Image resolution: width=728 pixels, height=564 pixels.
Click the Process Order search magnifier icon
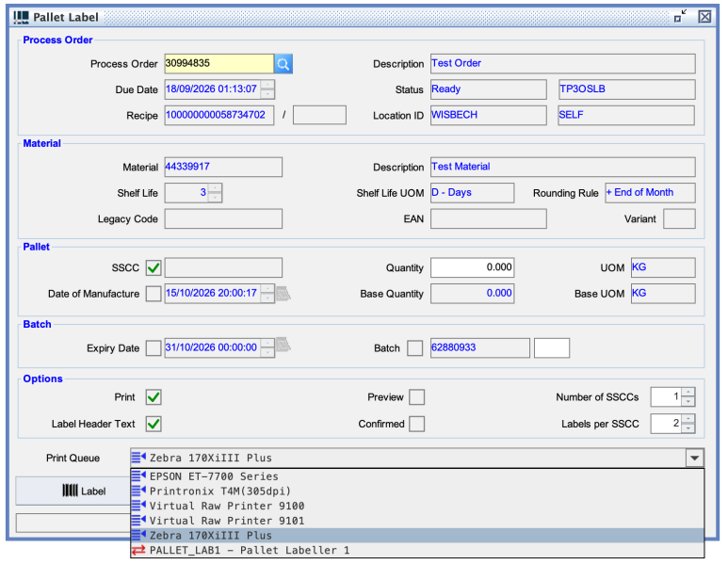[x=283, y=64]
